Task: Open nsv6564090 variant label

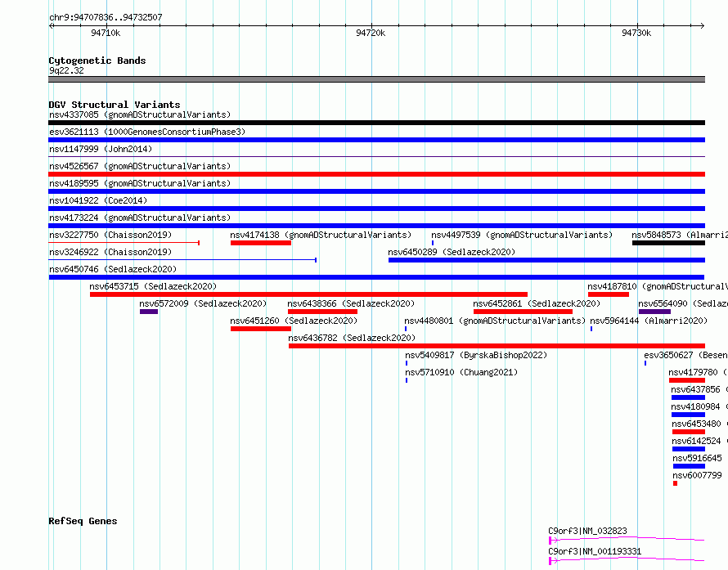Action: pos(683,303)
